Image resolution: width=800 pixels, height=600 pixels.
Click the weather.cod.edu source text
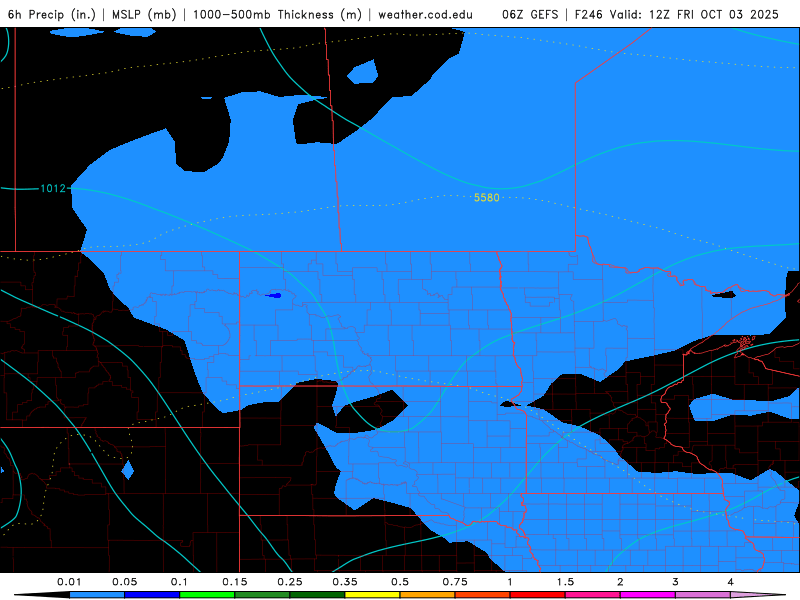coord(425,14)
